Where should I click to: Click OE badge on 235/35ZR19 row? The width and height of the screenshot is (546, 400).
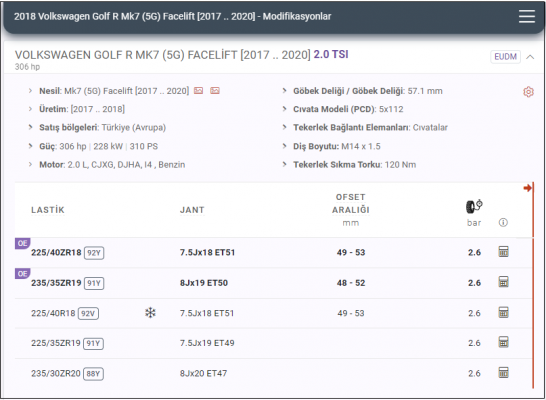tap(23, 273)
